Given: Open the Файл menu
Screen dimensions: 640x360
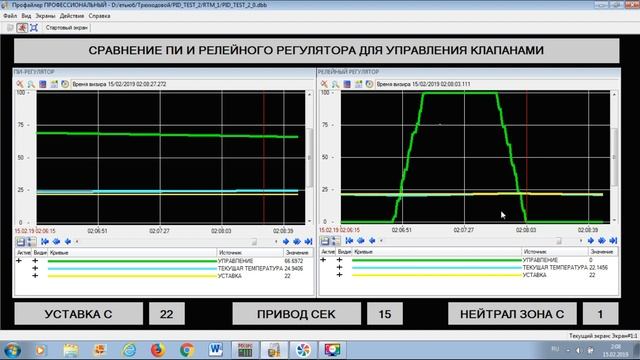Looking at the screenshot, I should (x=10, y=16).
